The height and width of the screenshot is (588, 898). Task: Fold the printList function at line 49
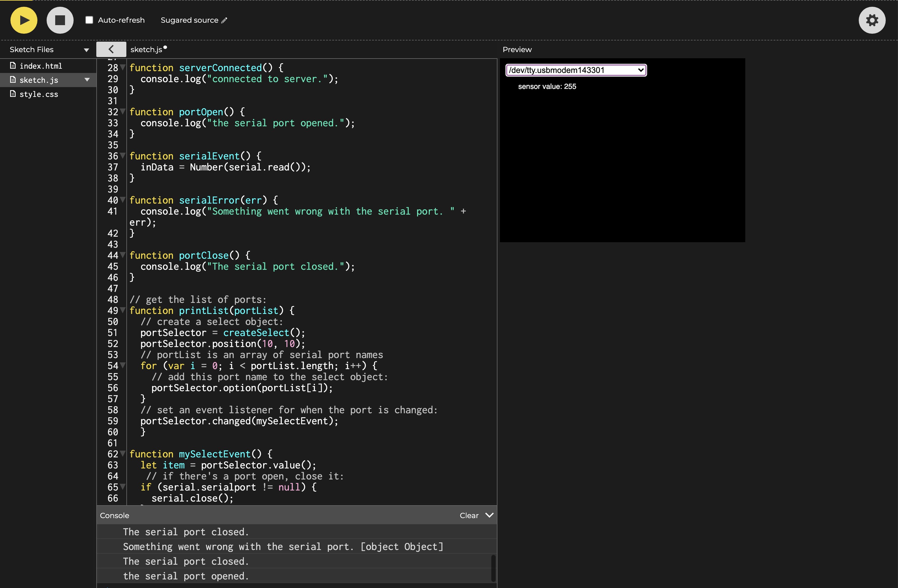123,311
